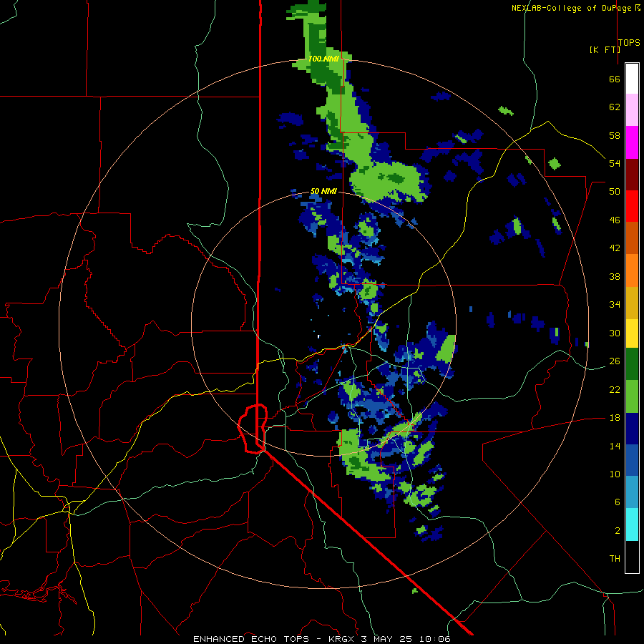Click the 14 legend value
Image resolution: width=644 pixels, height=644 pixels.
click(615, 446)
